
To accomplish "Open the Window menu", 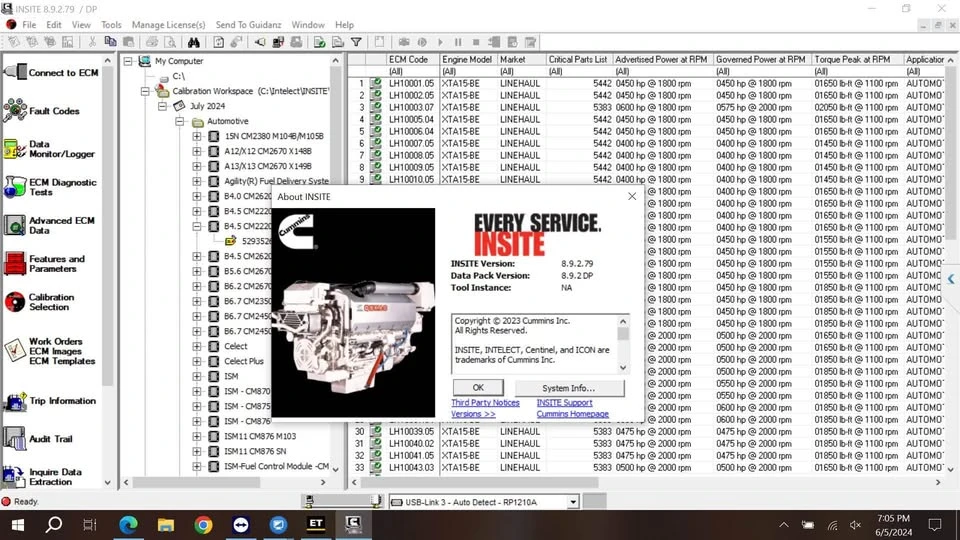I will pyautogui.click(x=308, y=25).
